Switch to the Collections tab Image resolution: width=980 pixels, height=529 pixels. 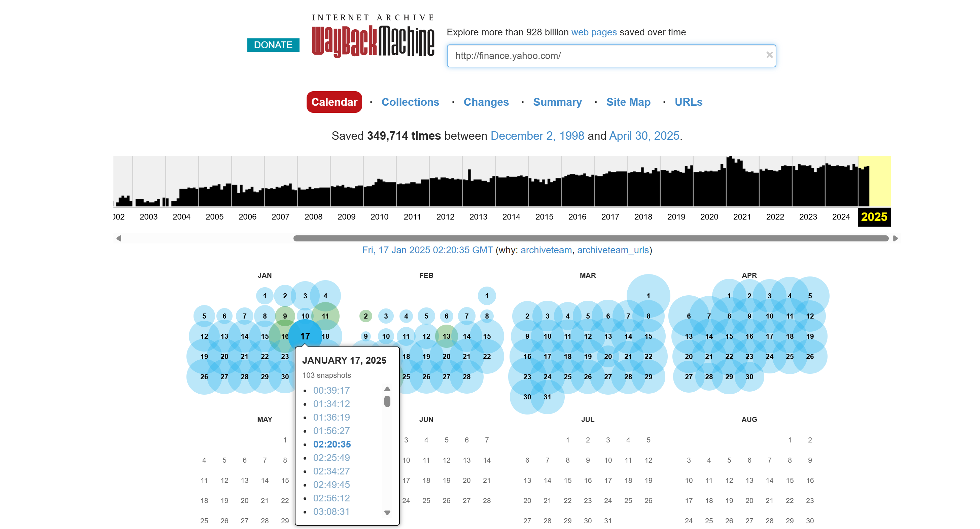click(x=411, y=102)
